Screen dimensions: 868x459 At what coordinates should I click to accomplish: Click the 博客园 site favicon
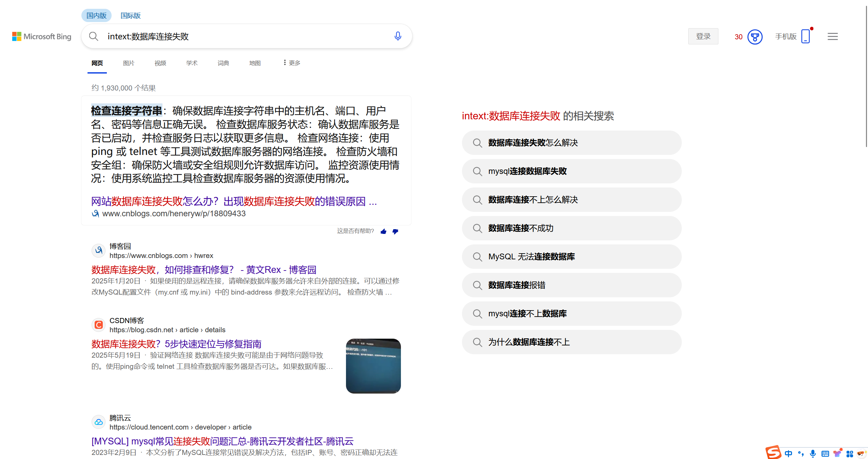98,251
